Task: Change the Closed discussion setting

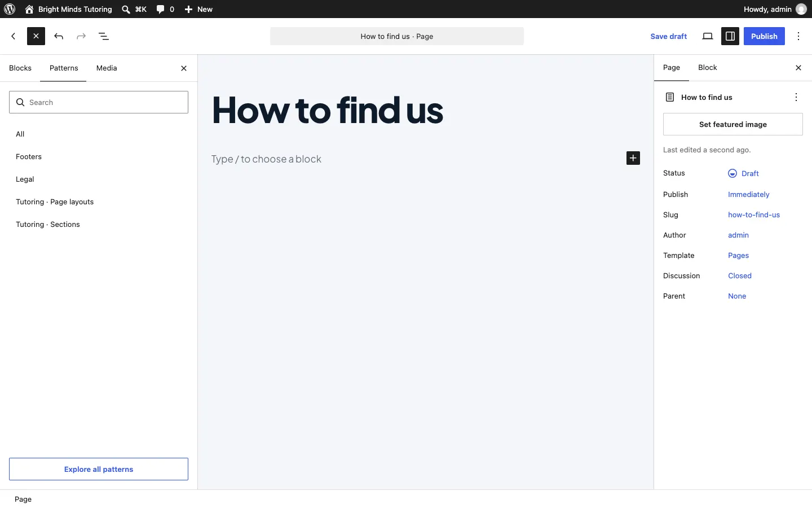Action: 740,275
